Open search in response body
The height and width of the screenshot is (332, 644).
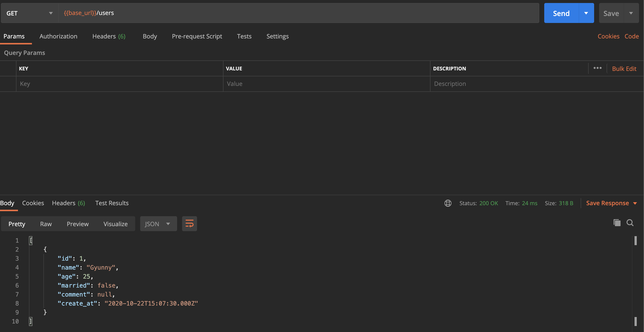coord(630,222)
